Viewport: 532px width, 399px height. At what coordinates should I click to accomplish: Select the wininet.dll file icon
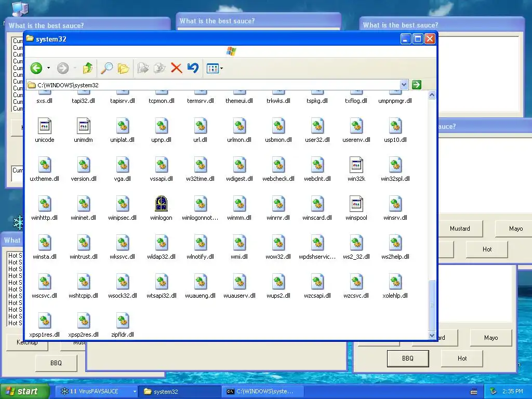[84, 204]
